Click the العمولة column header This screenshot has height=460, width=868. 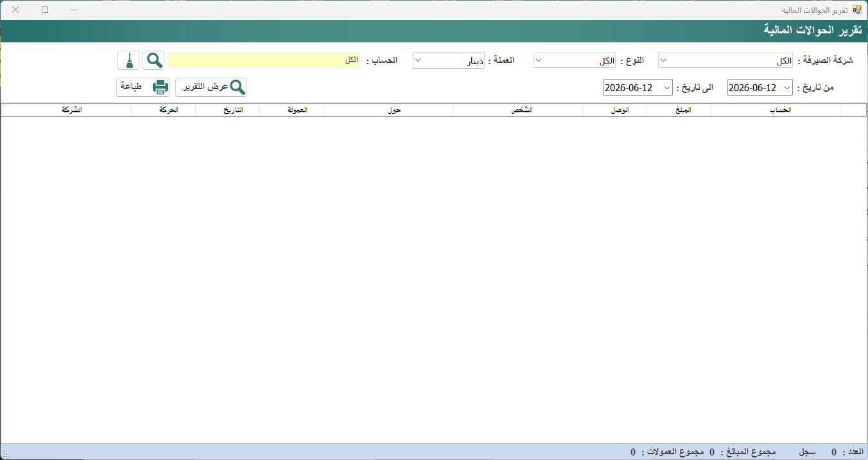(x=291, y=110)
